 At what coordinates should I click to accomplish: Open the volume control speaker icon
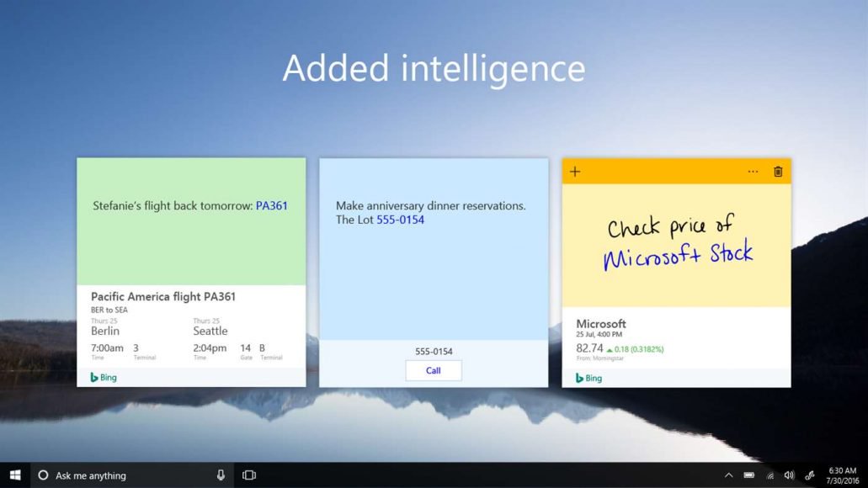pos(789,475)
